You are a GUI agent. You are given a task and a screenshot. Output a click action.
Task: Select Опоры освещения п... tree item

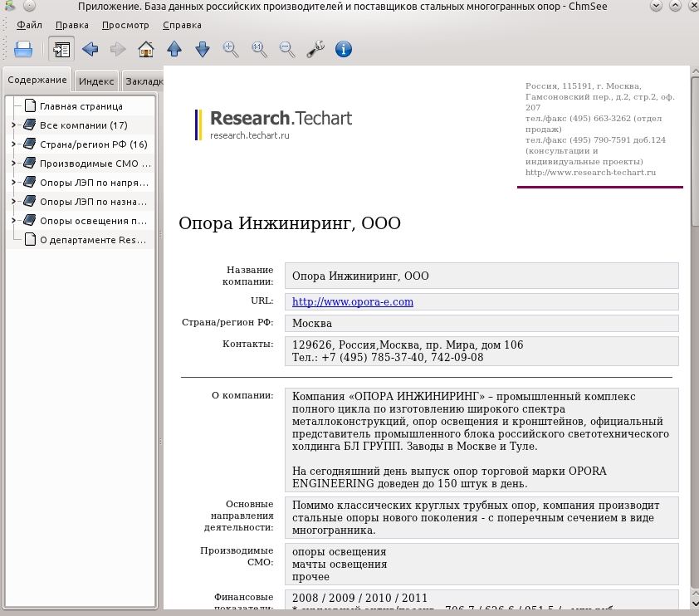(93, 221)
